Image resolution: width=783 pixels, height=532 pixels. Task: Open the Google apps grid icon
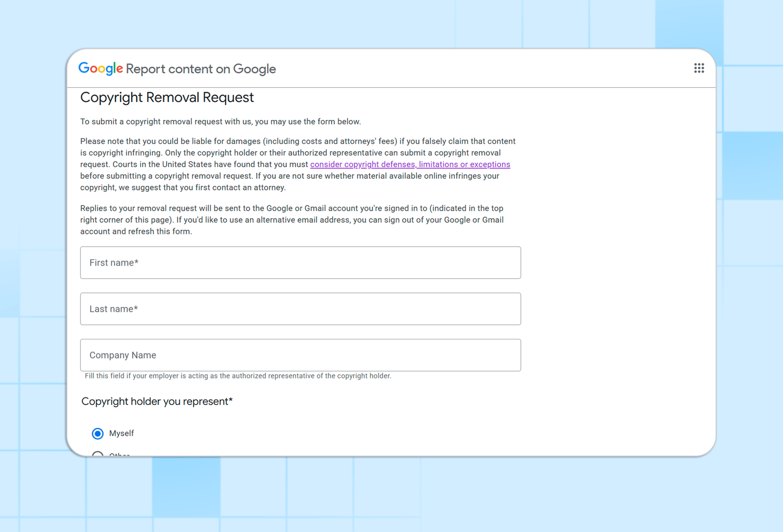click(699, 68)
